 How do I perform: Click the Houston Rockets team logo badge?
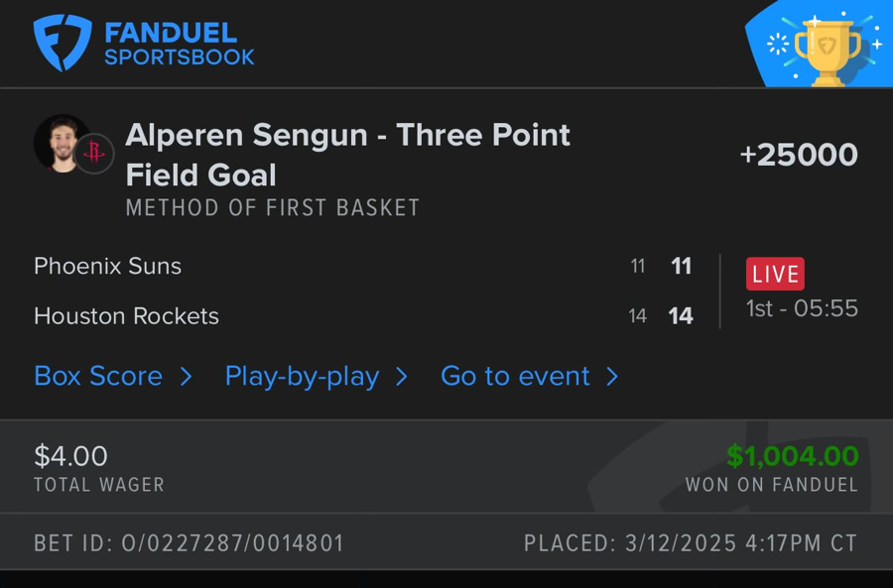pyautogui.click(x=95, y=153)
